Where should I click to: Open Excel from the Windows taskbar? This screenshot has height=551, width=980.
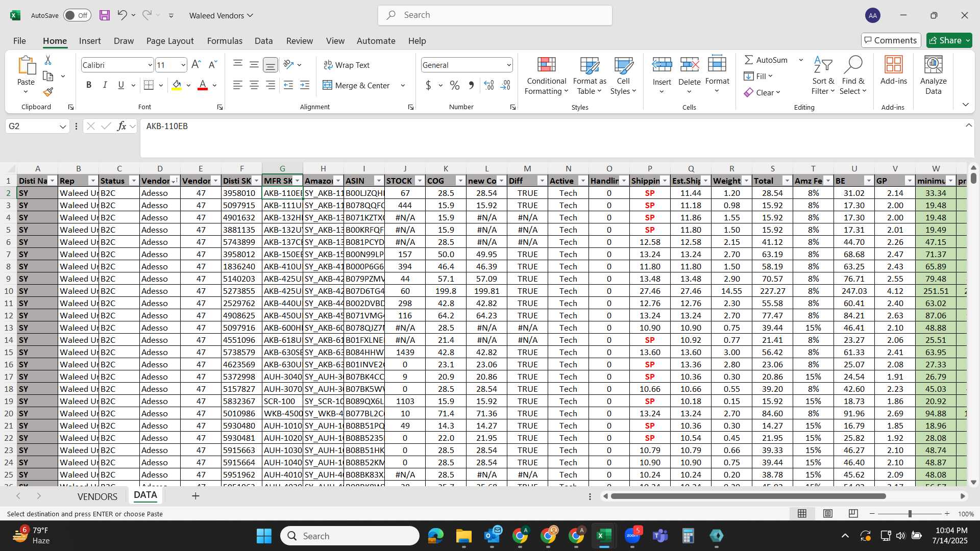(604, 536)
